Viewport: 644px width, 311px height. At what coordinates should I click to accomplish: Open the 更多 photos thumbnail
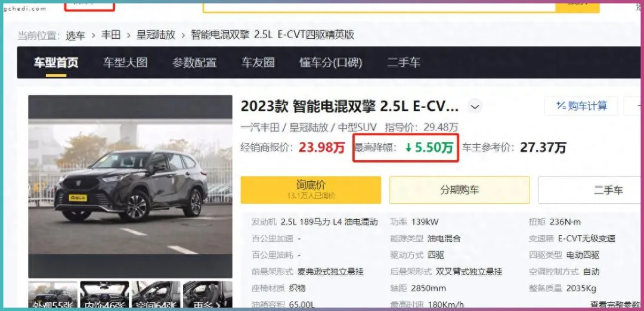pyautogui.click(x=208, y=294)
